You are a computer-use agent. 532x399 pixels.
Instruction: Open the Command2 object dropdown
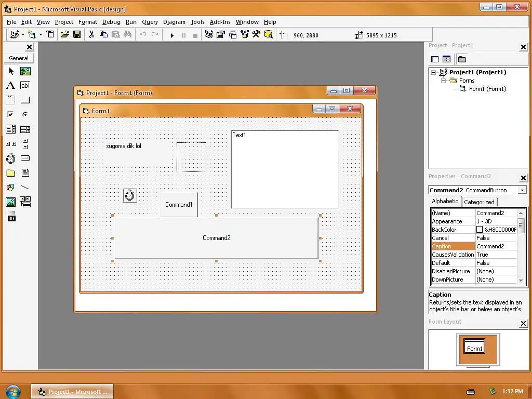click(523, 190)
